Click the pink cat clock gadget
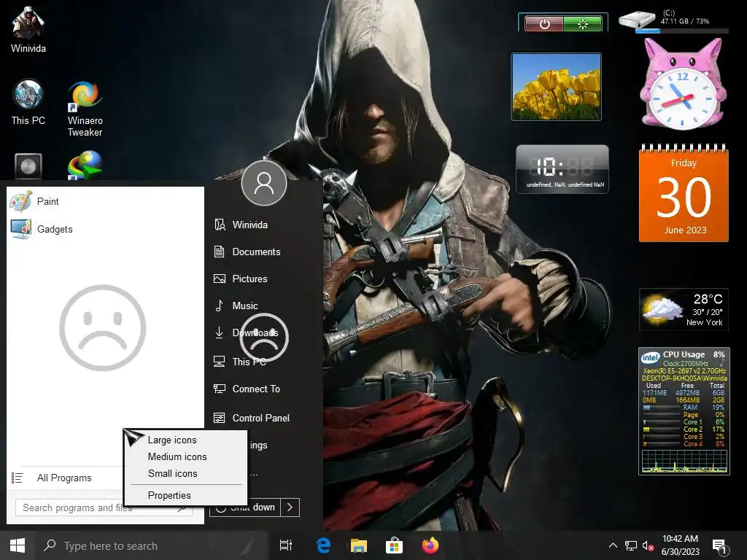 (x=683, y=85)
